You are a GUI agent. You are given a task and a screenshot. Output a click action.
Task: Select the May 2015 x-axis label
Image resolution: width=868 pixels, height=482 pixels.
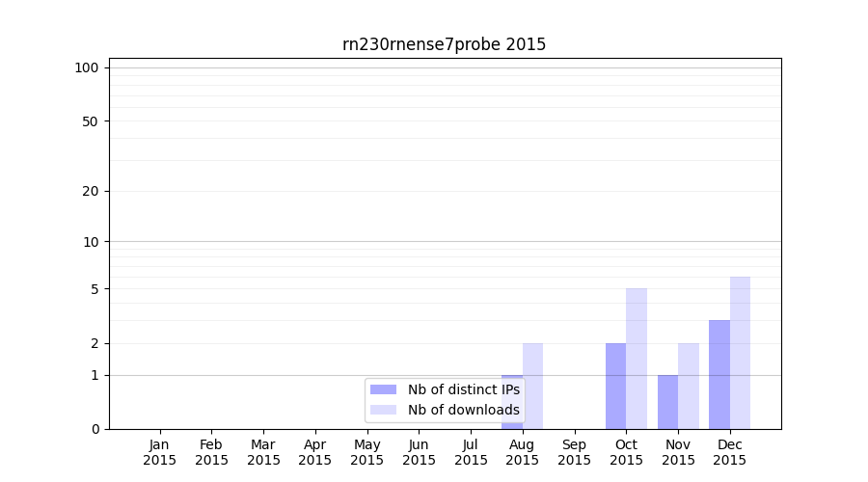click(x=367, y=452)
